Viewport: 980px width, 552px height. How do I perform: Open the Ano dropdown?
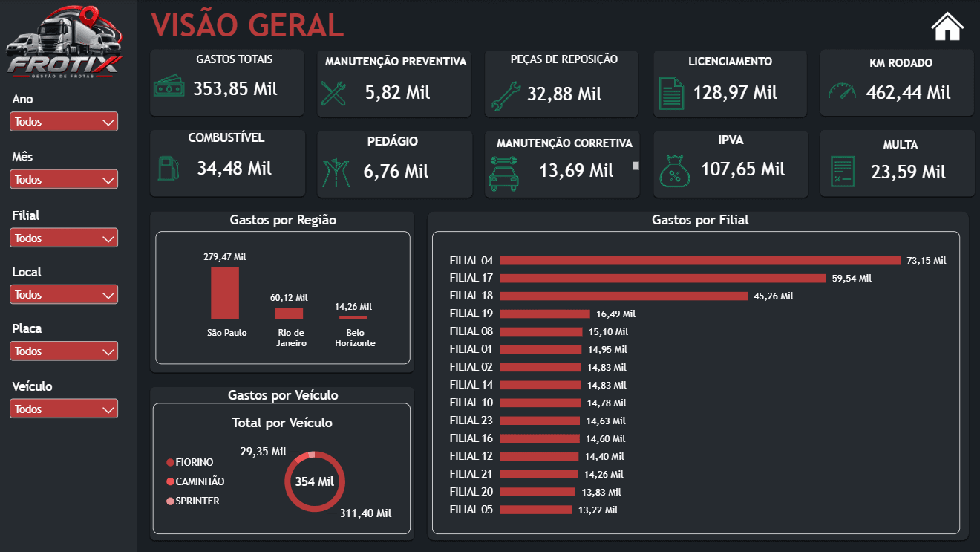(x=64, y=122)
